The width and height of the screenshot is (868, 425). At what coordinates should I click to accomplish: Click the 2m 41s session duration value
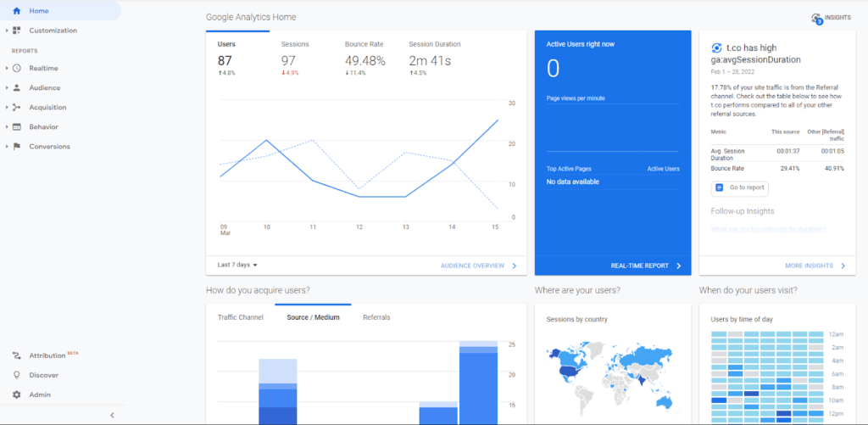[430, 61]
